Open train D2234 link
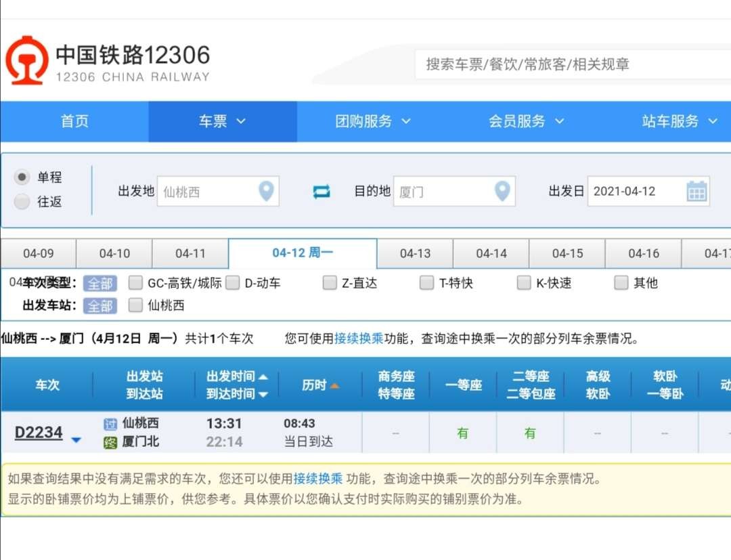 [38, 433]
